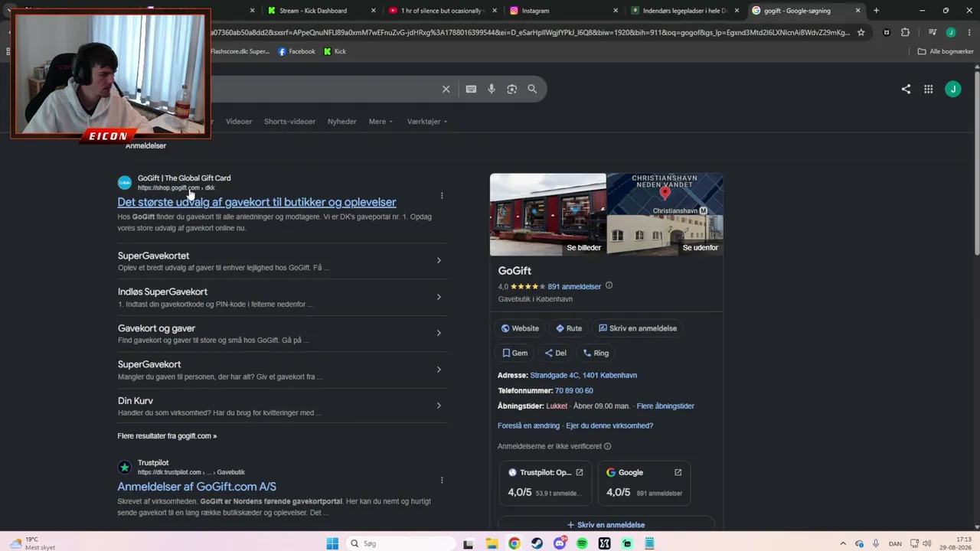Open the Se udenfor street view thumbnail
This screenshot has width=980, height=551.
[x=665, y=236]
